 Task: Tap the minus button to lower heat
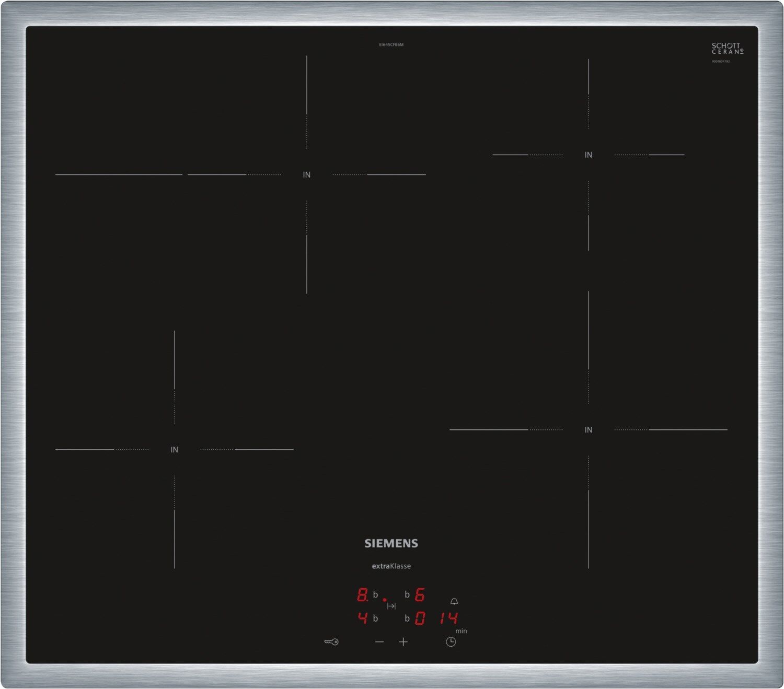coord(379,641)
